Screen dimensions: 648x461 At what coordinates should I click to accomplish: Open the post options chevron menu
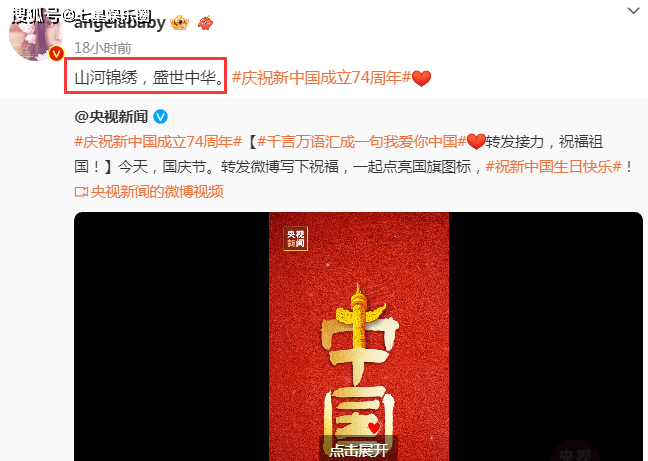click(633, 11)
